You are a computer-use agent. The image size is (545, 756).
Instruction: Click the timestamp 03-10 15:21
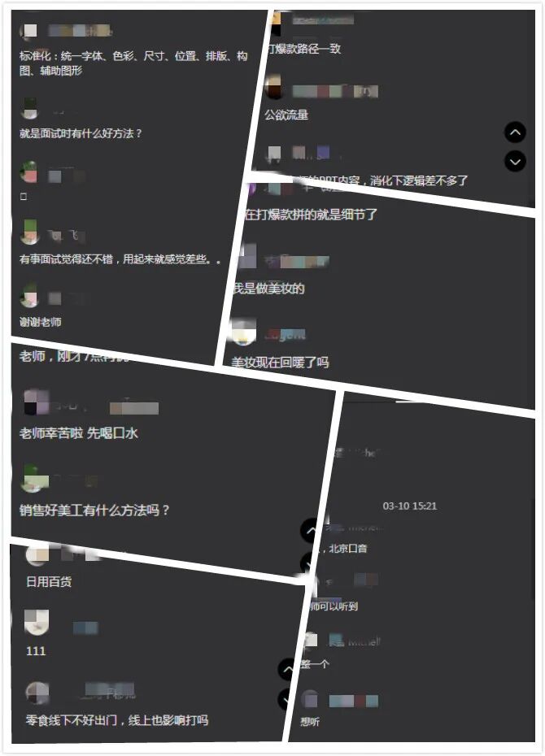tap(409, 506)
